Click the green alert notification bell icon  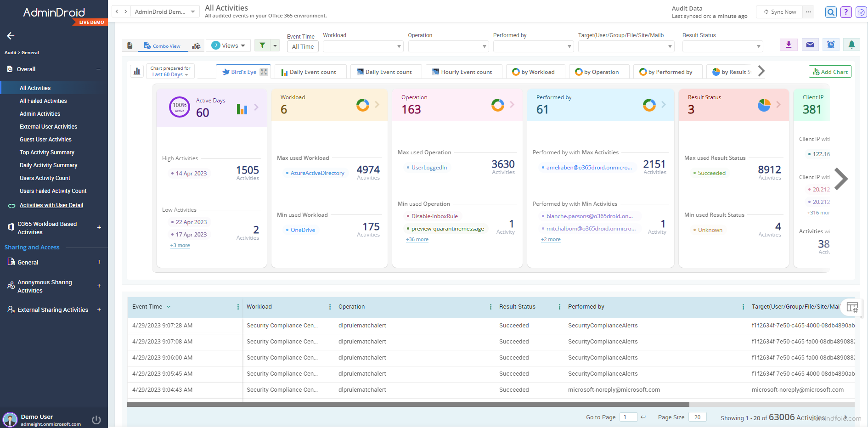(x=851, y=45)
